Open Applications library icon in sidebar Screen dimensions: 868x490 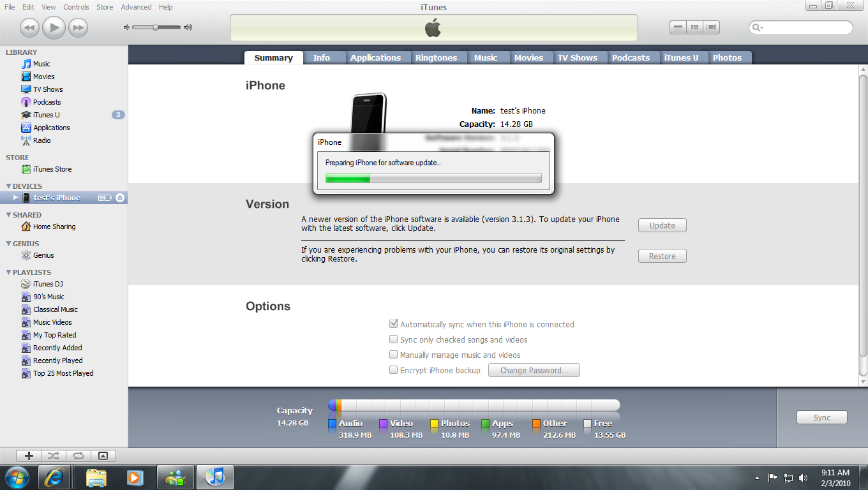[x=26, y=128]
